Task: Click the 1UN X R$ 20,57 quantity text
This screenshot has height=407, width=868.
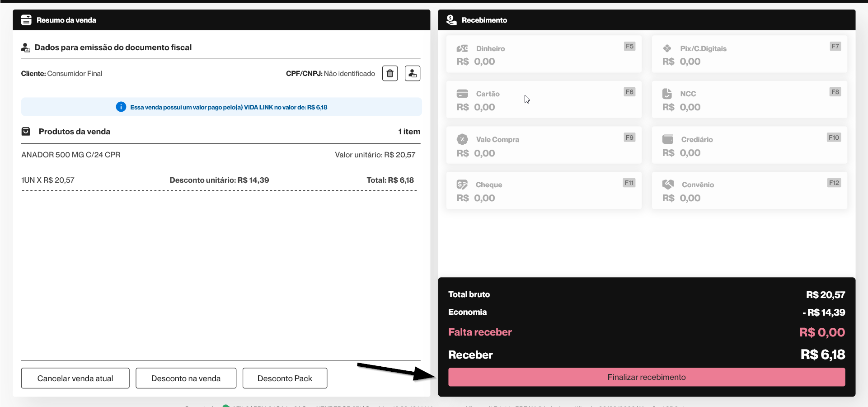Action: 48,180
